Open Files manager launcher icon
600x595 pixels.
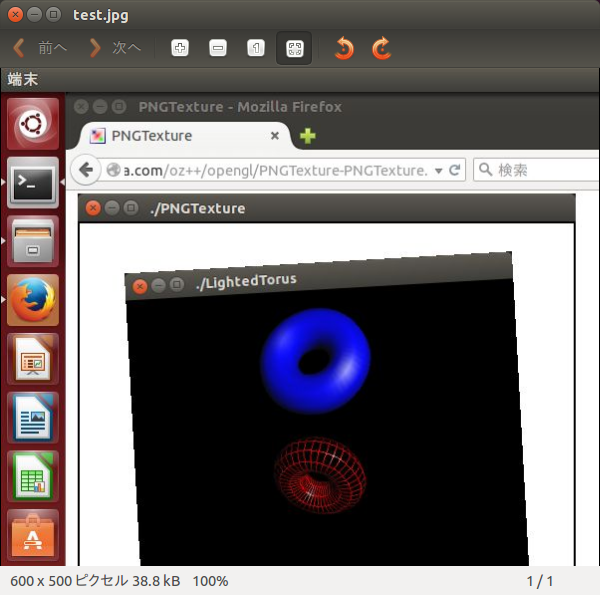coord(33,241)
